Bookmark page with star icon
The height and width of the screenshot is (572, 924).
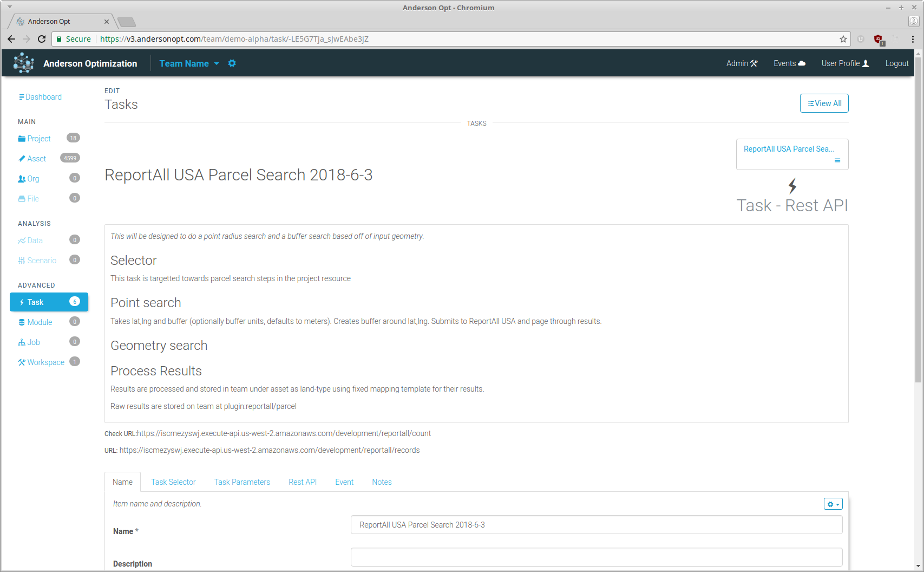click(x=843, y=39)
